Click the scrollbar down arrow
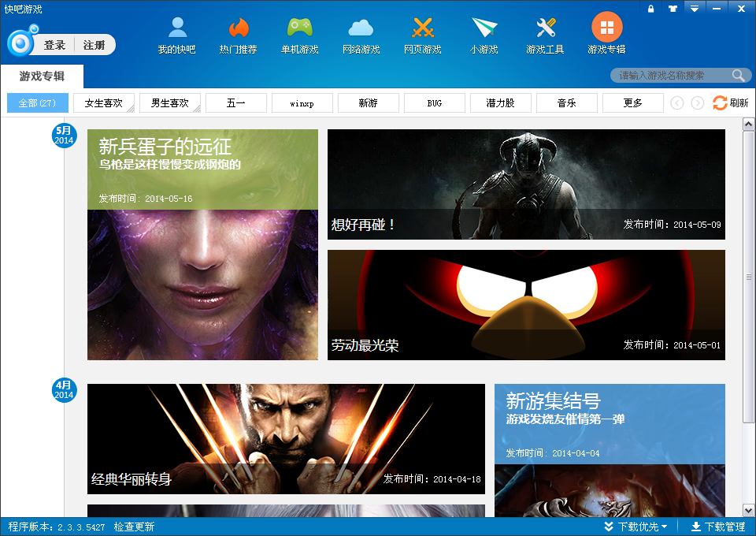Viewport: 756px width, 536px height. tap(748, 511)
